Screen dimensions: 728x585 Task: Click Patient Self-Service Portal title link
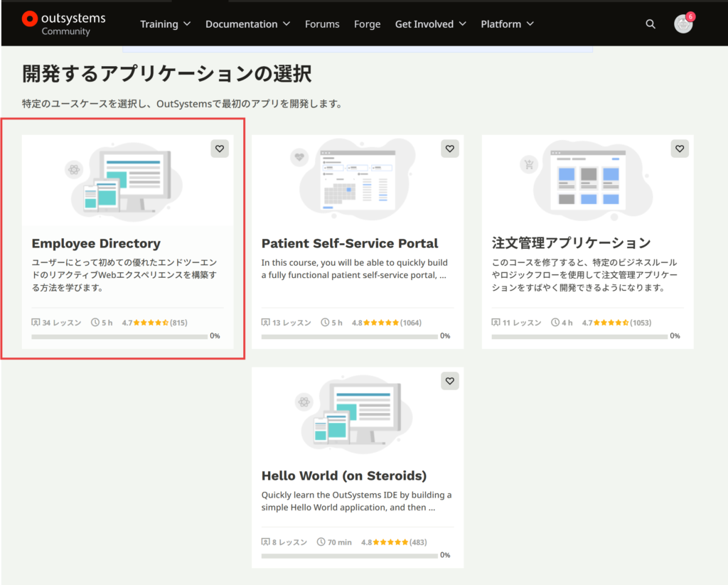(x=350, y=243)
